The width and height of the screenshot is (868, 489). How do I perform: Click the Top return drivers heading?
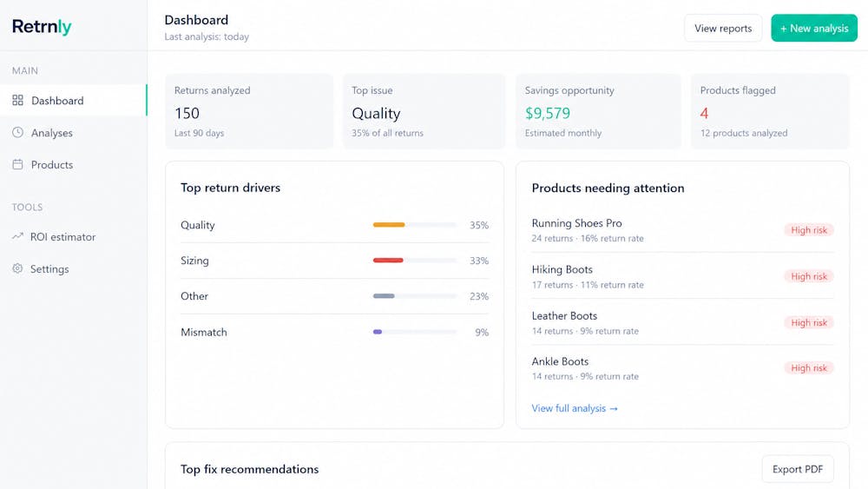(230, 188)
